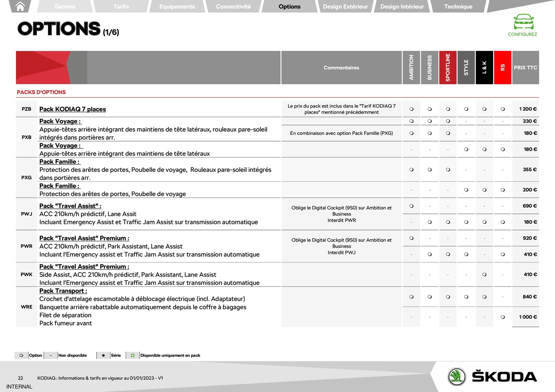Select L & K option circle in 200 € Pack Famille row
This screenshot has width=555, height=392.
tap(484, 190)
